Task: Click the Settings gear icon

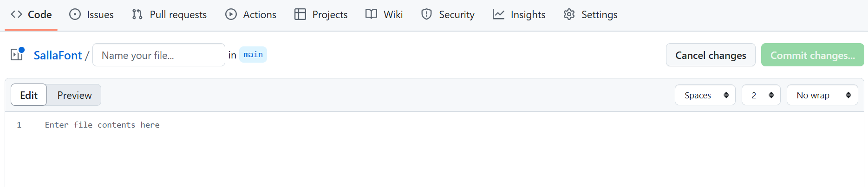Action: pyautogui.click(x=569, y=14)
